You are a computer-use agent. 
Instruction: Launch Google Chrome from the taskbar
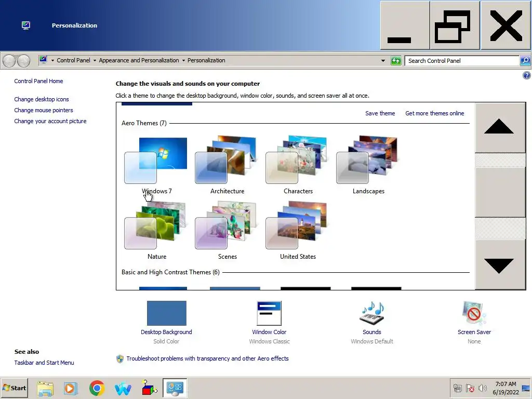[x=97, y=388]
